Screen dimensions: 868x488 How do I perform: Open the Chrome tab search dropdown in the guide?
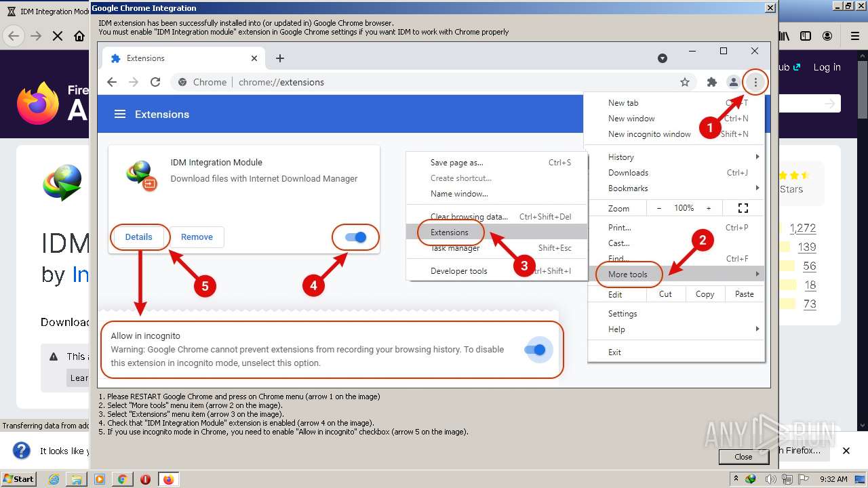pos(663,58)
